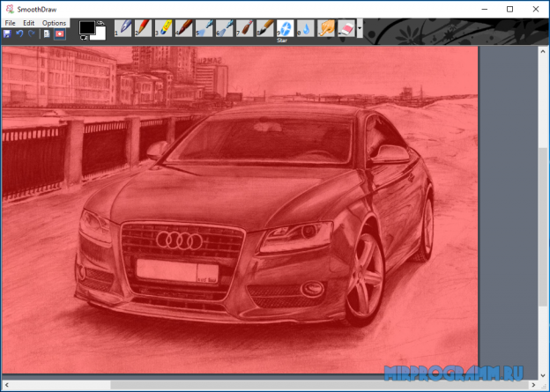Open the Options menu
Image resolution: width=550 pixels, height=392 pixels.
pos(54,23)
